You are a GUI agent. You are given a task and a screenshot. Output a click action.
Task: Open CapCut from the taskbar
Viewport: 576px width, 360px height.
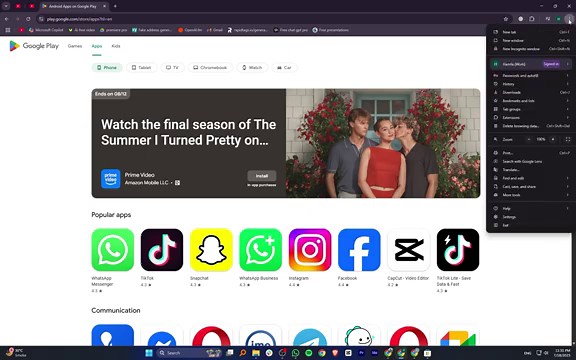click(x=348, y=353)
